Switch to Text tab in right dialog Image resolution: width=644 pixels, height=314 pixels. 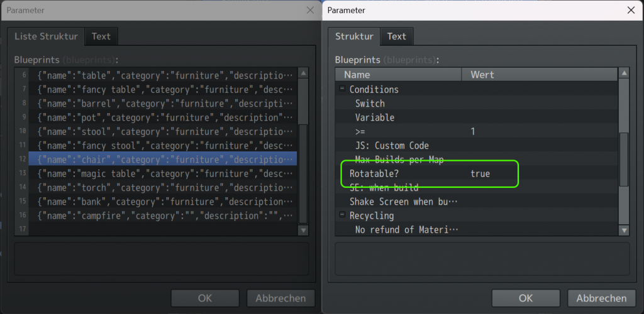(396, 36)
